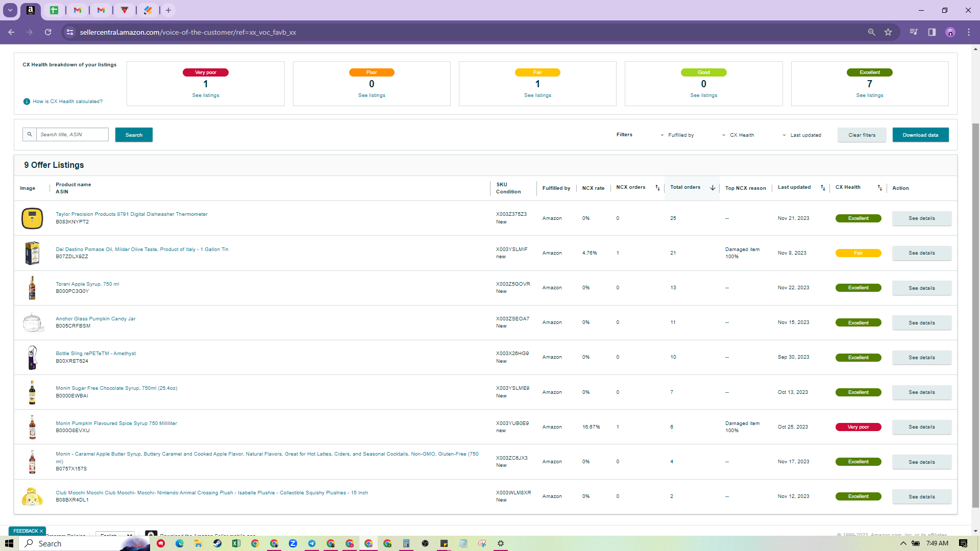
Task: Switch to the red triangle icon browser tab
Action: pos(125,10)
